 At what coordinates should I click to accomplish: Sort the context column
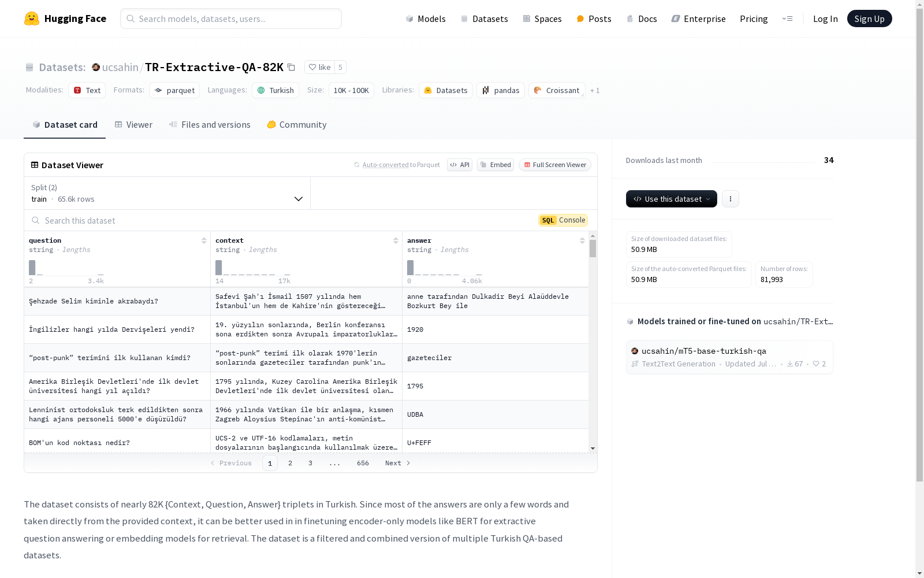[396, 240]
